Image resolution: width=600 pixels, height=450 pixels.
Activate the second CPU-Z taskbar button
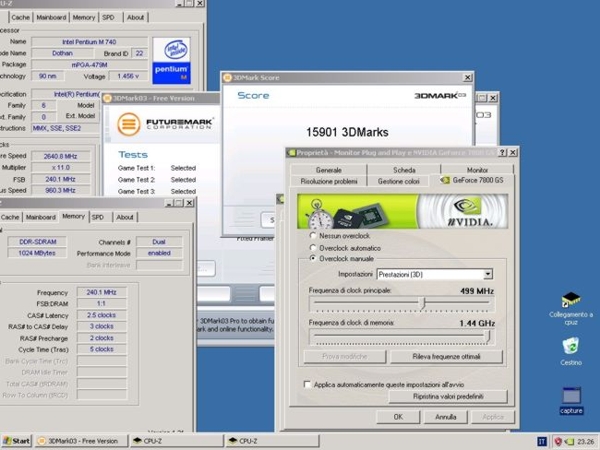point(272,441)
